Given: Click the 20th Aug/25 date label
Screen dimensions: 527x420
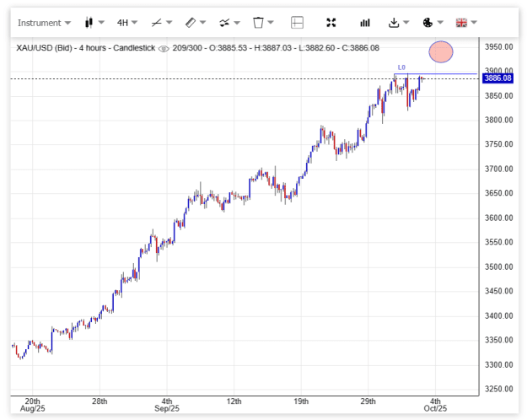Looking at the screenshot, I should (33, 405).
